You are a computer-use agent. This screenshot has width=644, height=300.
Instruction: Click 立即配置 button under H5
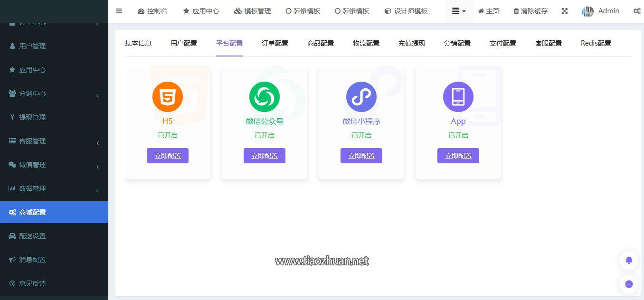click(167, 156)
